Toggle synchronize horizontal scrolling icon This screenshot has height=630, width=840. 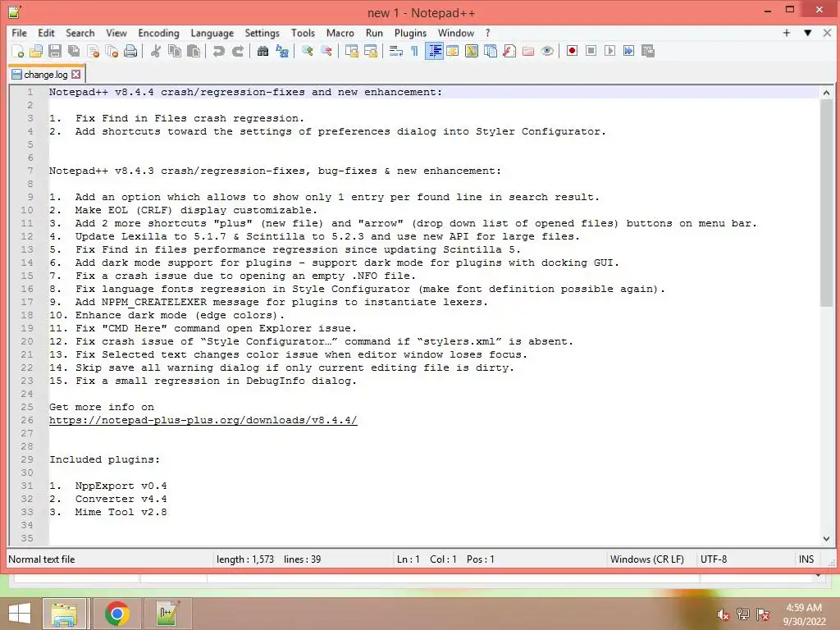pos(370,51)
